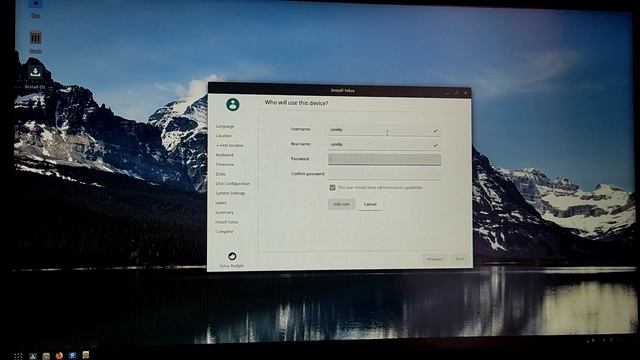Select Disk Configuration step in sidebar

(x=233, y=184)
